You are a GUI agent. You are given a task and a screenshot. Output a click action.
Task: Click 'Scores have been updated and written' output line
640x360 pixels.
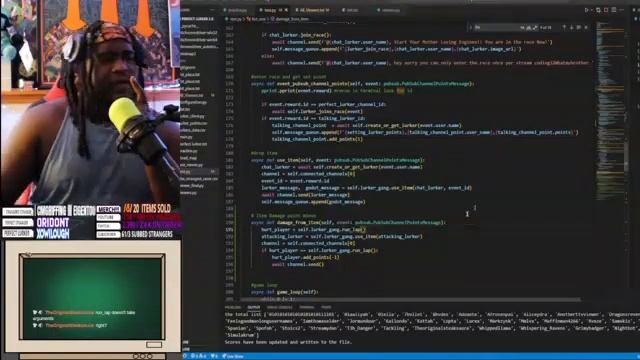[x=288, y=342]
